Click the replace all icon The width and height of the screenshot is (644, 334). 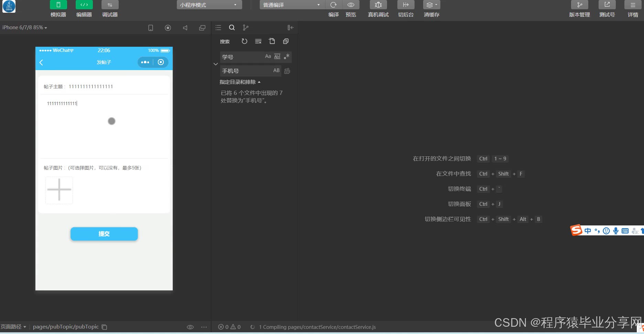click(x=287, y=71)
